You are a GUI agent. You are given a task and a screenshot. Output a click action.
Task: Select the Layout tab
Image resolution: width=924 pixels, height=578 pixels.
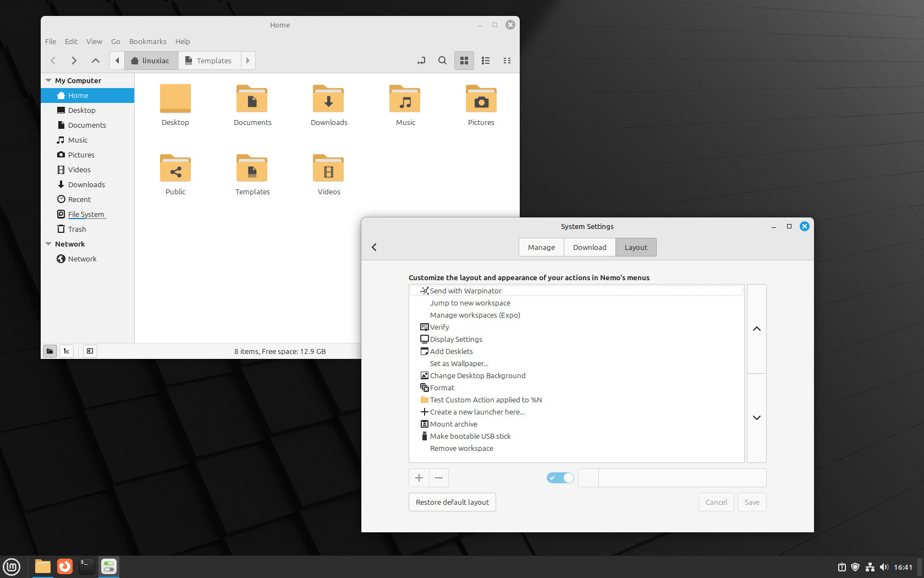pyautogui.click(x=636, y=247)
